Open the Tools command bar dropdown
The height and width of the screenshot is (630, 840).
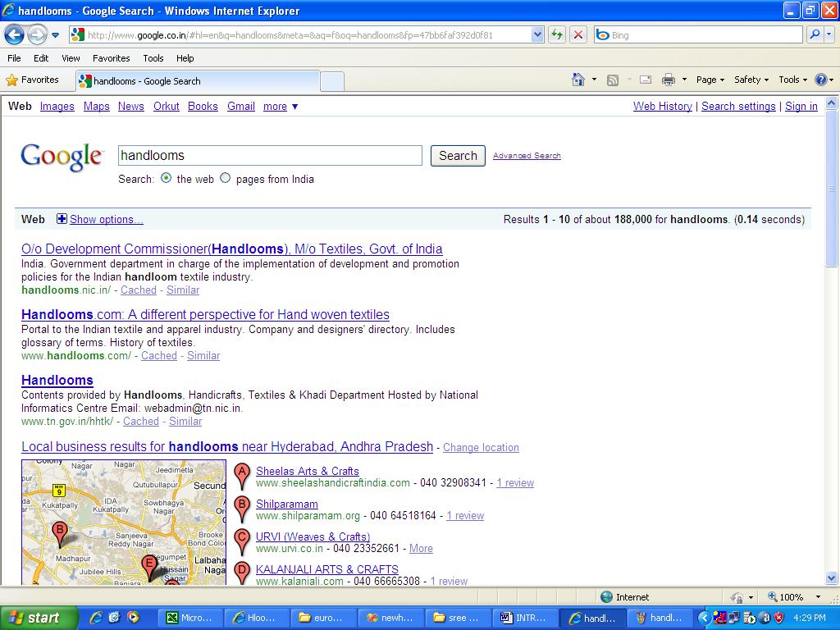793,80
